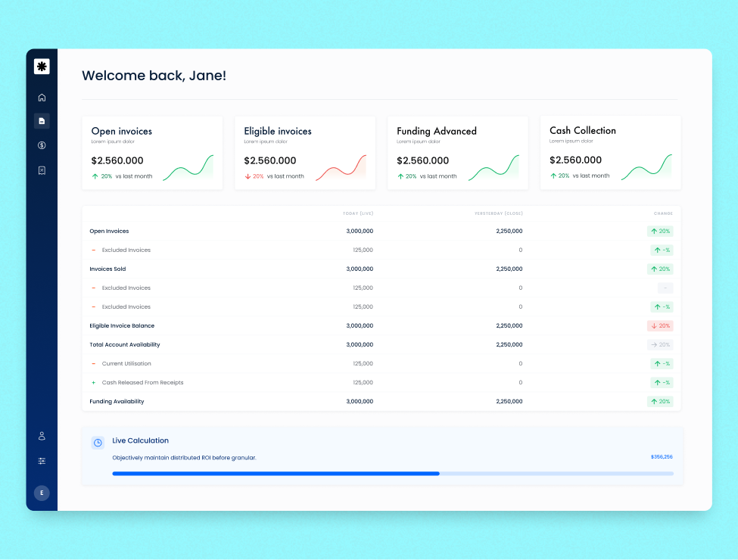Click green plus icon beside Cash Released From Receipts
The width and height of the screenshot is (738, 560).
[94, 383]
